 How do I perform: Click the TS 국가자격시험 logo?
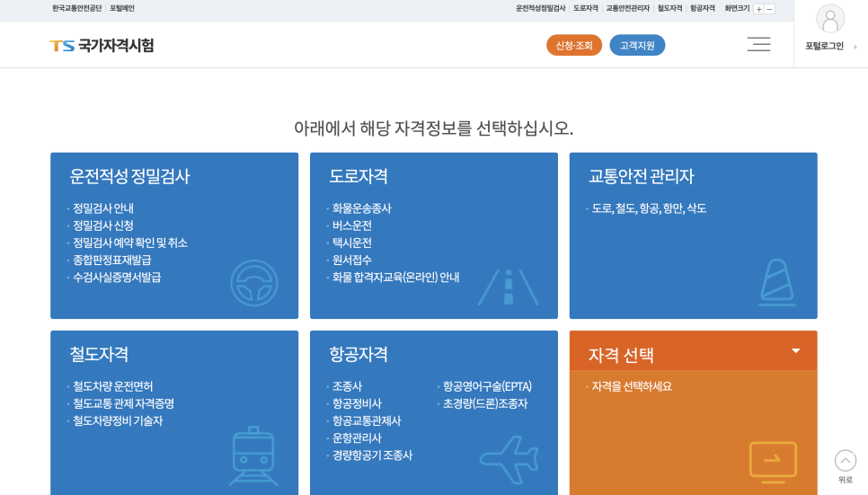click(x=102, y=46)
